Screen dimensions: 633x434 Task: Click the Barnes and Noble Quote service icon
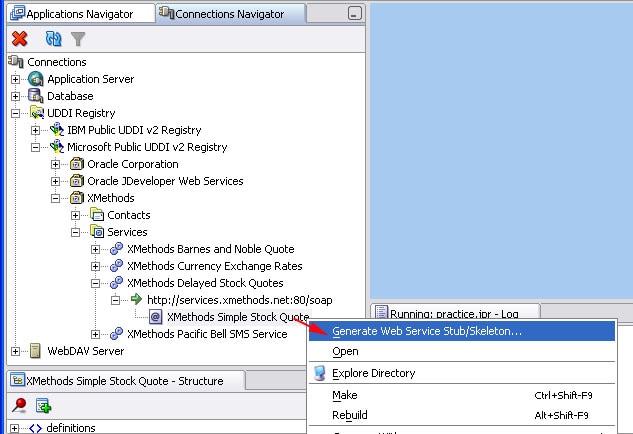click(x=116, y=249)
